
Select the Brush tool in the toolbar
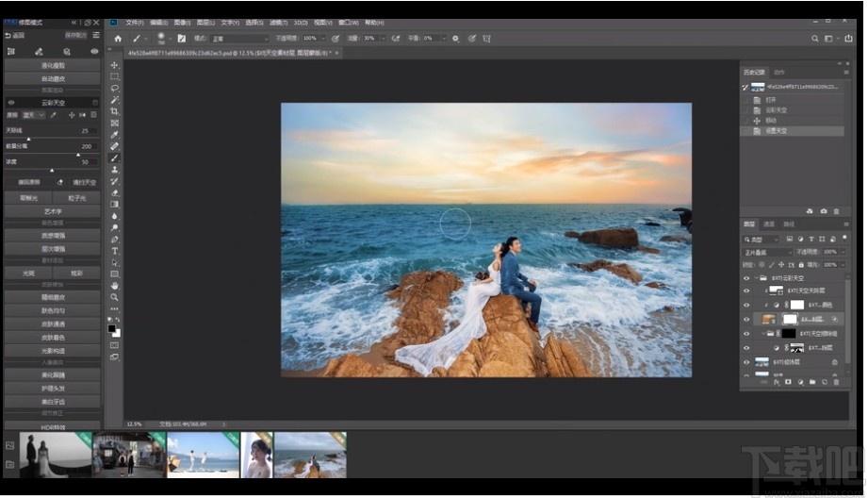pyautogui.click(x=115, y=158)
